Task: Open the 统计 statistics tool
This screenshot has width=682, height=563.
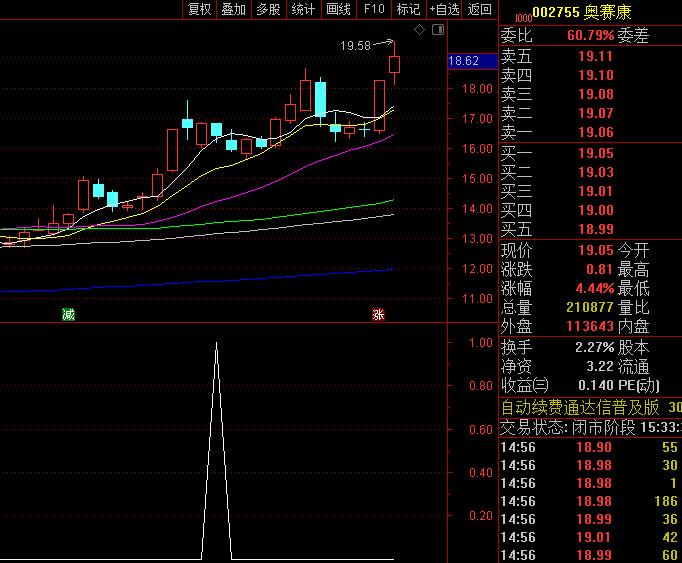Action: (303, 9)
